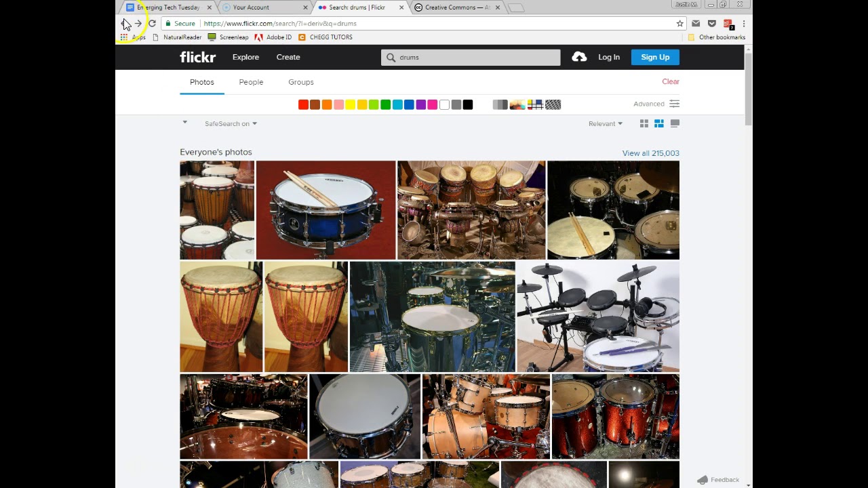Open the Other bookmarks folder
Image resolution: width=868 pixels, height=488 pixels.
point(717,37)
